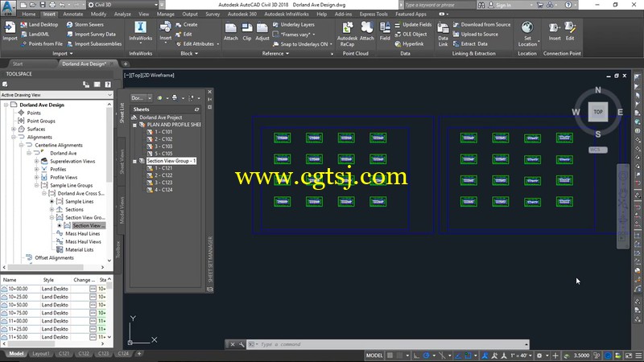Screen dimensions: 644x362
Task: Expand the Reference panel dropdown
Action: pos(275,53)
